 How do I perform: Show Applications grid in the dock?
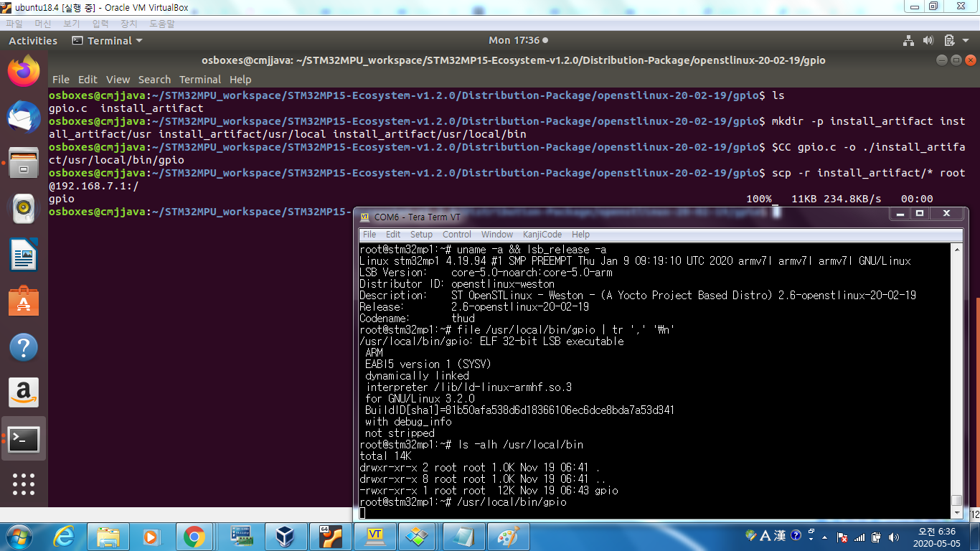click(x=24, y=484)
